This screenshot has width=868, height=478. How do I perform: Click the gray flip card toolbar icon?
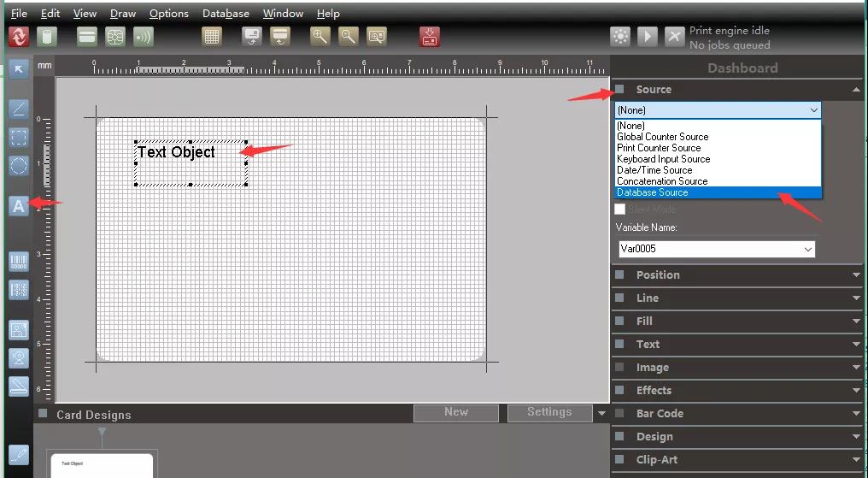pos(252,37)
